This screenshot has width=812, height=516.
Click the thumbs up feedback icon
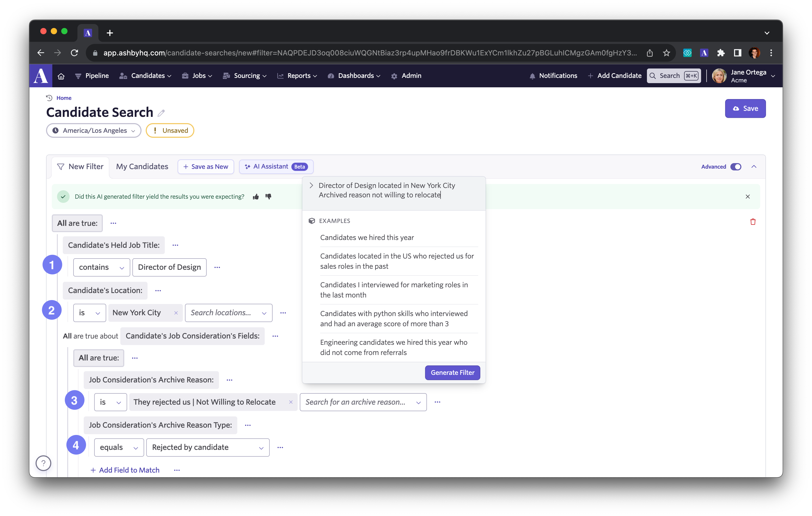(256, 197)
